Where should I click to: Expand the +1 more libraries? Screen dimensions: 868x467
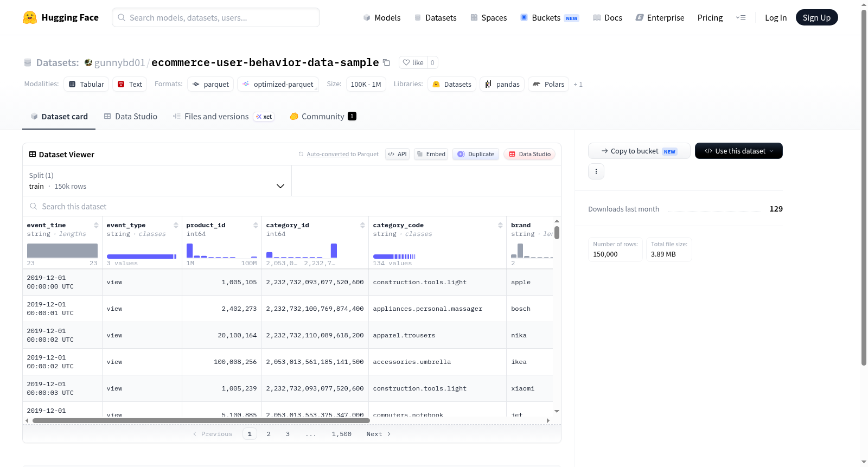coord(578,84)
